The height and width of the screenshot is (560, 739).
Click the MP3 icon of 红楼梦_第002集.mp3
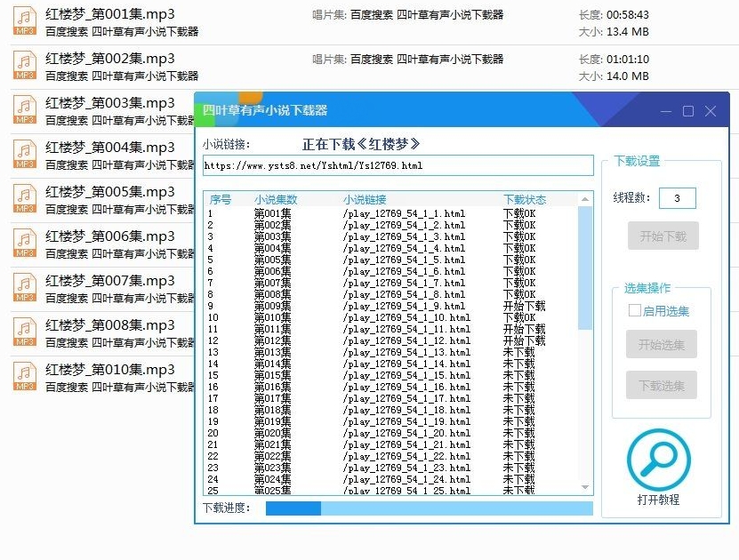click(x=25, y=65)
